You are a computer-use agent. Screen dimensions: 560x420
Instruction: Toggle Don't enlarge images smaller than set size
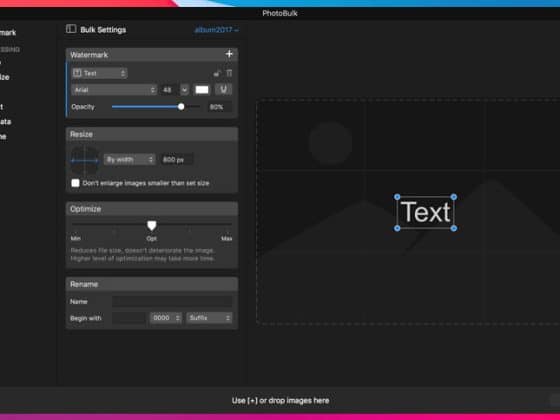pos(75,183)
